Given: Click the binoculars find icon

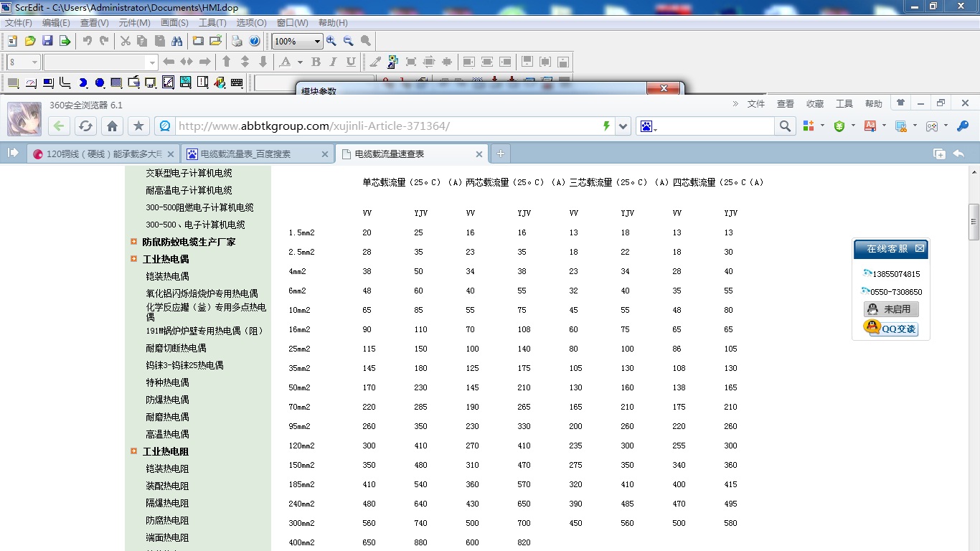Looking at the screenshot, I should 176,41.
